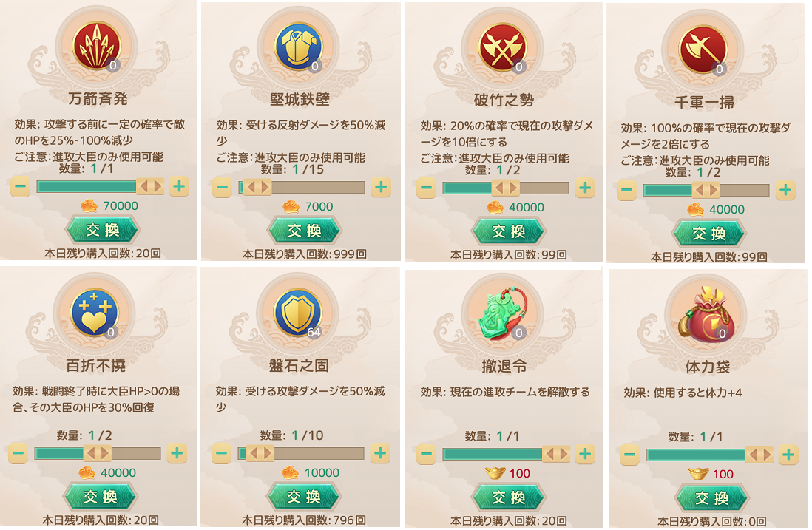Click the 体力袋 quantity slider handle
Screen dimensions: 812x530
click(x=759, y=455)
